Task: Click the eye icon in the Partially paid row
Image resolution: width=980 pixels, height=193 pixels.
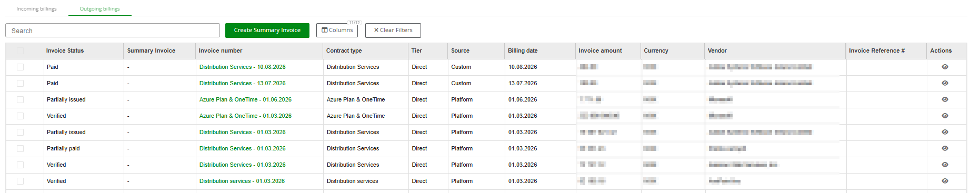Action: 945,148
